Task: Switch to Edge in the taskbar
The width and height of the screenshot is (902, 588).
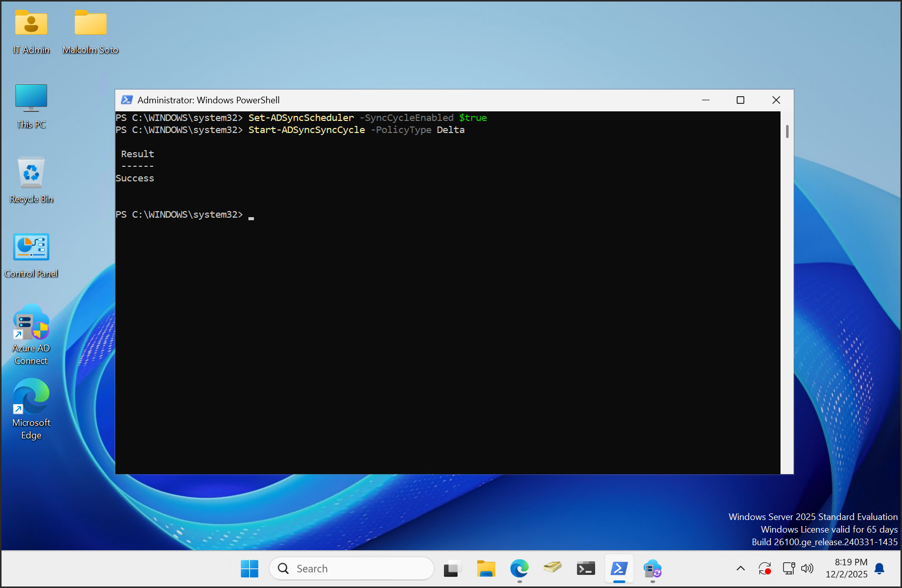Action: [x=519, y=569]
